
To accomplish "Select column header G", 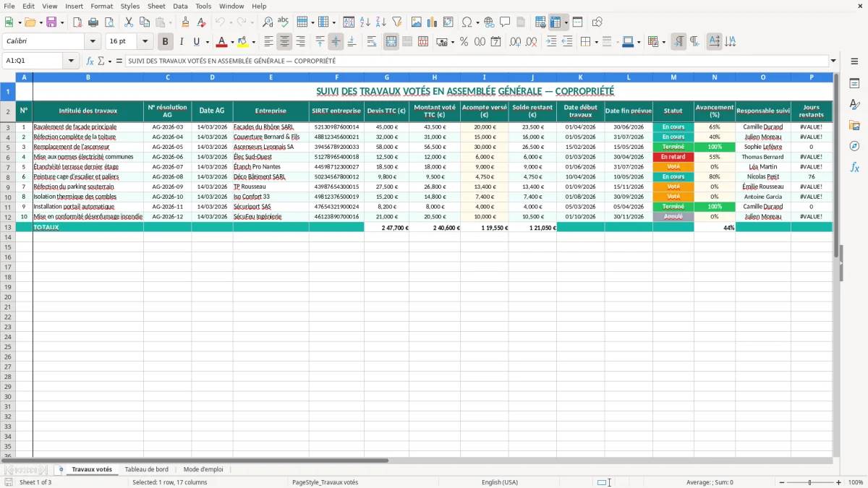I will pos(386,77).
